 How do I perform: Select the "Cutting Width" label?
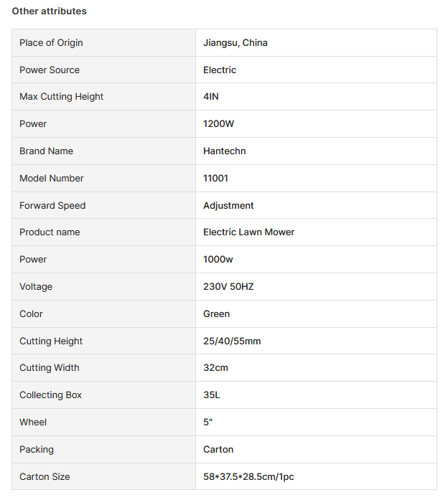50,368
